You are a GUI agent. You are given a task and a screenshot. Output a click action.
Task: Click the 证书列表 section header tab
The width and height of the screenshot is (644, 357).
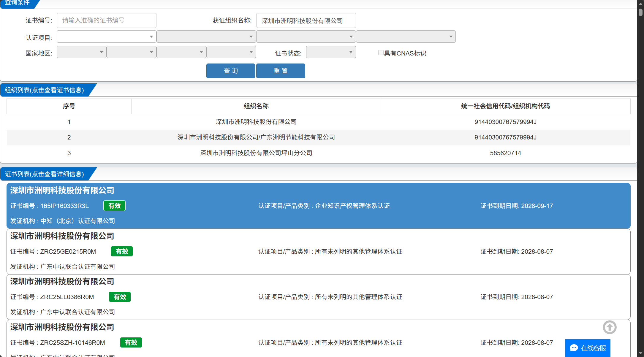click(45, 174)
